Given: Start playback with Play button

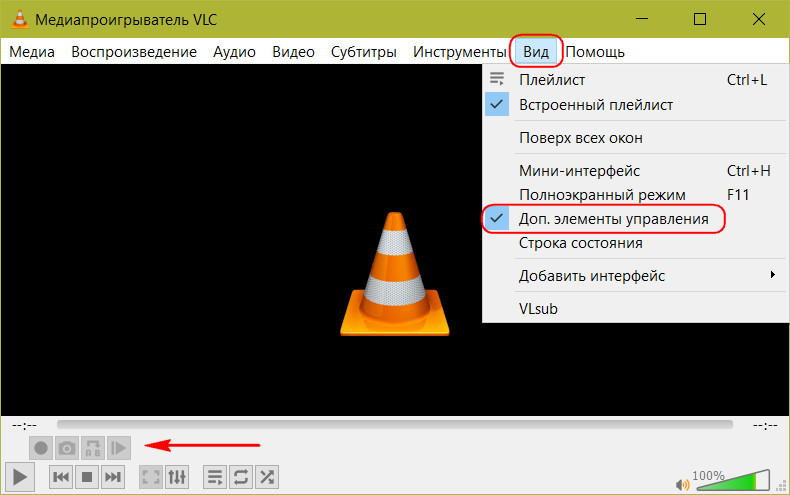Looking at the screenshot, I should [20, 476].
